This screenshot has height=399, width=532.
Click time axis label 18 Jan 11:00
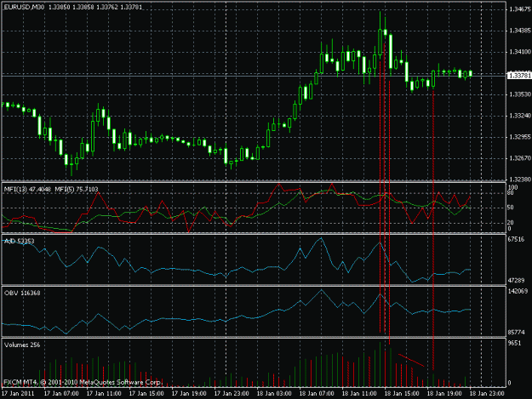point(359,393)
